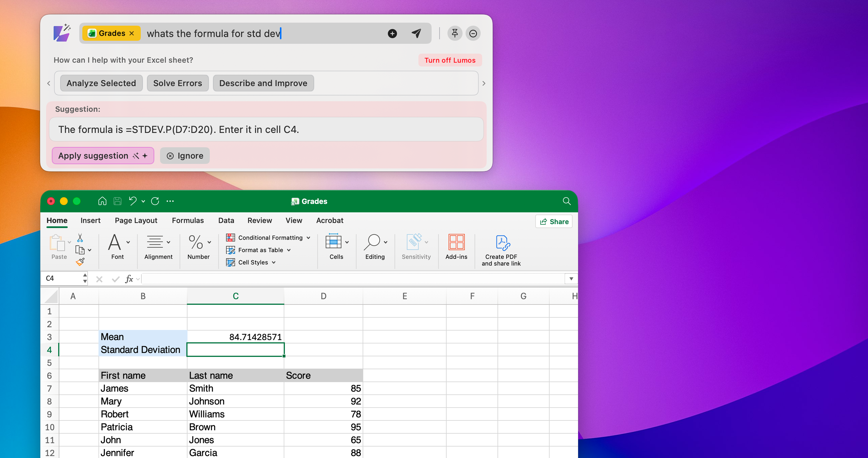Click the Cut scissors icon
The width and height of the screenshot is (868, 458).
(x=80, y=238)
